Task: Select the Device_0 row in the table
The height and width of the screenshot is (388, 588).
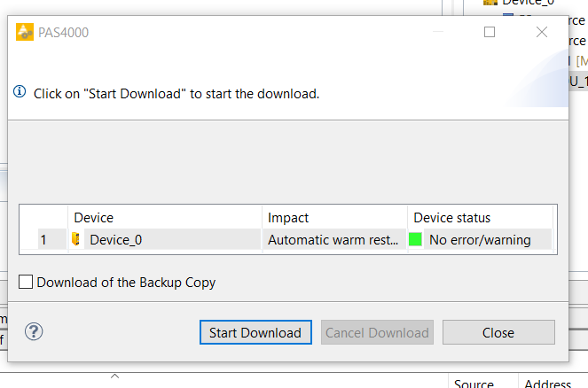Action: [x=287, y=240]
